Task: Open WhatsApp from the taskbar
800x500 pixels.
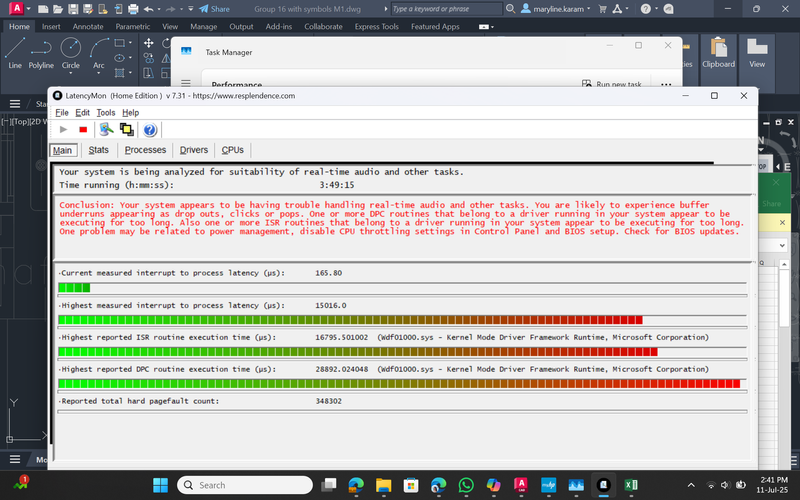Action: pyautogui.click(x=465, y=485)
